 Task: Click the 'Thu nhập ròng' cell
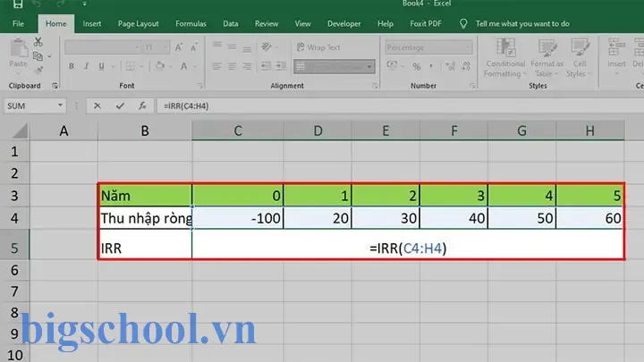(145, 218)
